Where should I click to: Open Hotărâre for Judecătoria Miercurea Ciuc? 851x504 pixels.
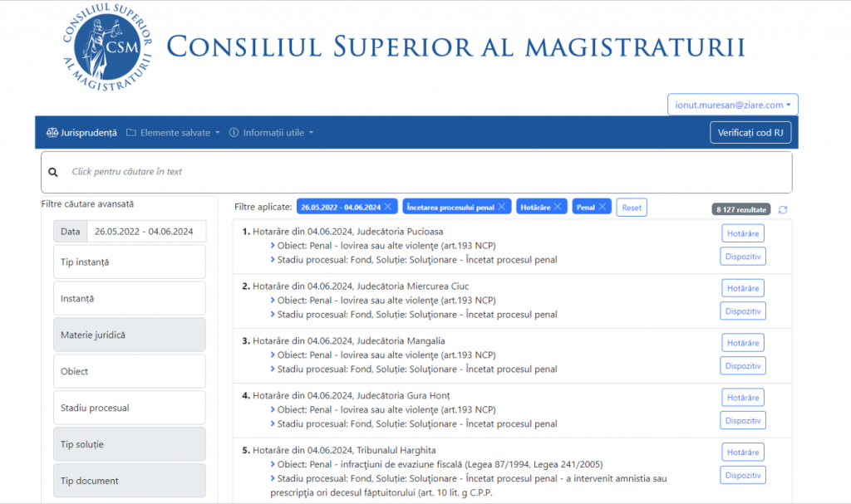coord(743,288)
